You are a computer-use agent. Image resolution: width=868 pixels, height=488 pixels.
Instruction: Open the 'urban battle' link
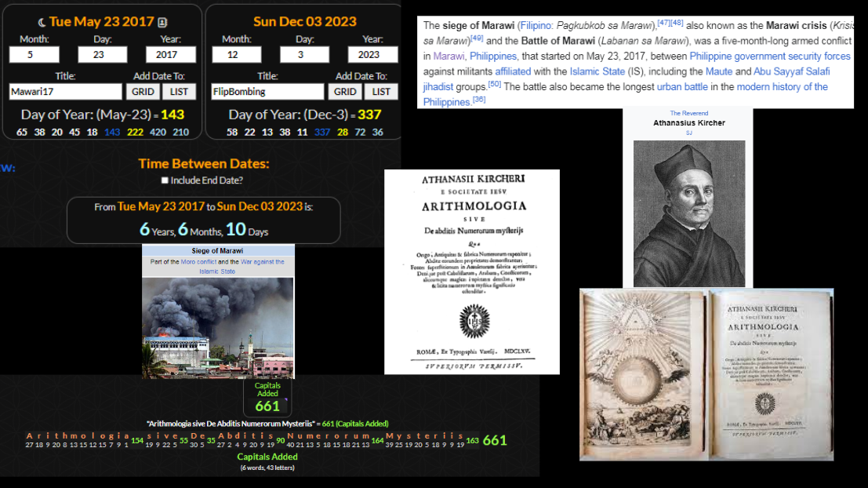(682, 87)
